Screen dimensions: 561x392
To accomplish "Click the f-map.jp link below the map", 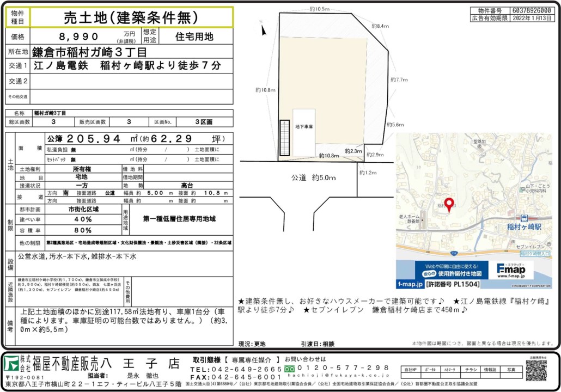I will [410, 284].
